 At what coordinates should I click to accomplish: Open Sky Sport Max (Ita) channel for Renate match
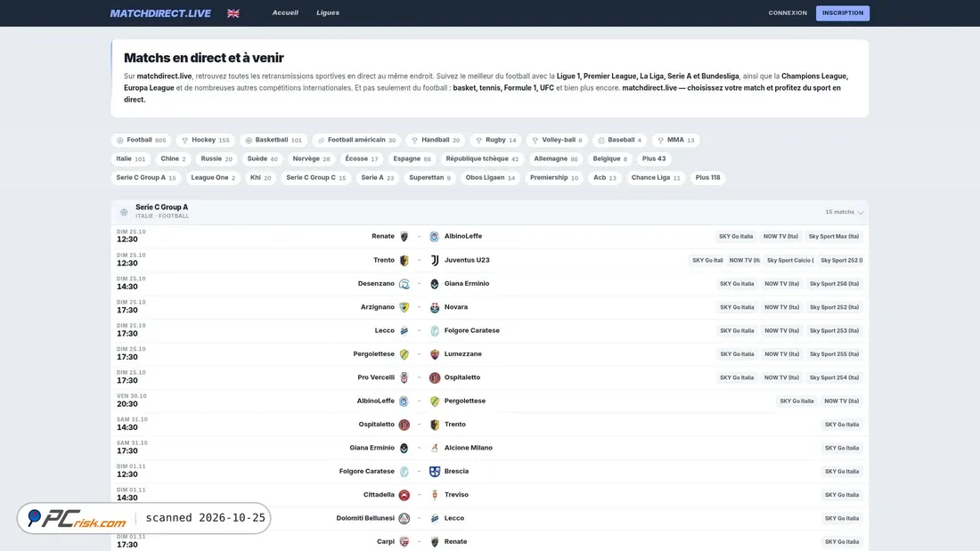coord(834,237)
